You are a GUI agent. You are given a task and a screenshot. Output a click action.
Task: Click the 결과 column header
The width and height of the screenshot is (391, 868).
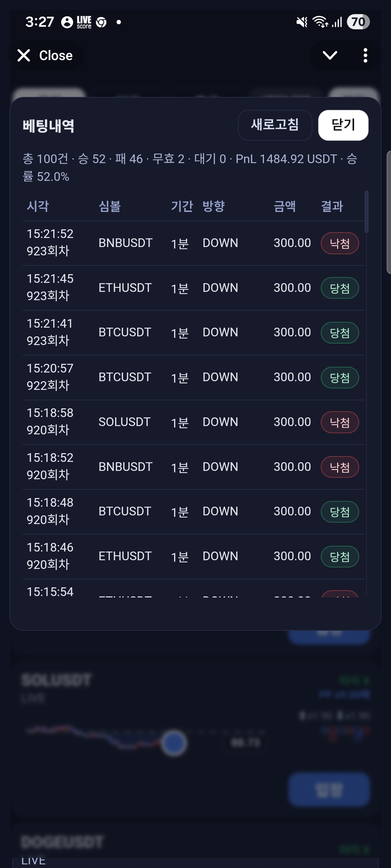(x=332, y=206)
